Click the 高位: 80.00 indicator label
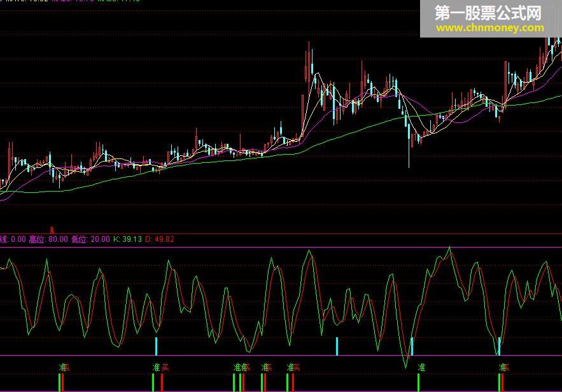Viewport: 562px width, 392px height. 48,239
